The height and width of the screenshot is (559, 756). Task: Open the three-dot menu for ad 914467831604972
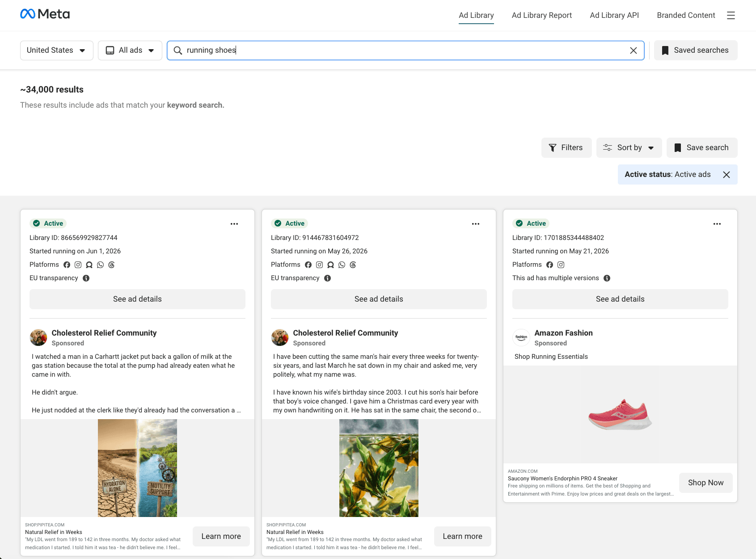click(476, 224)
